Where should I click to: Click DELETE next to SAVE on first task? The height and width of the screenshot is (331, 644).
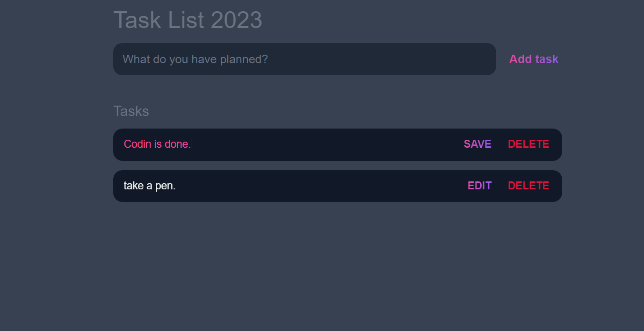528,144
